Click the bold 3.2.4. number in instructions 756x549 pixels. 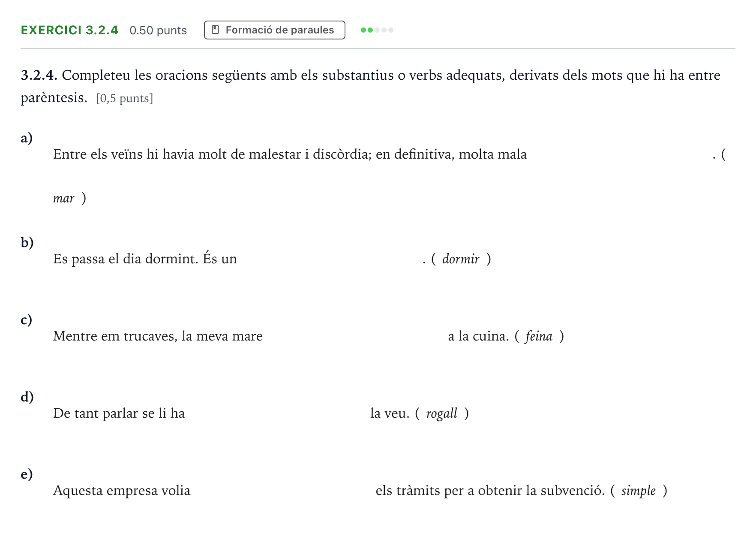39,75
